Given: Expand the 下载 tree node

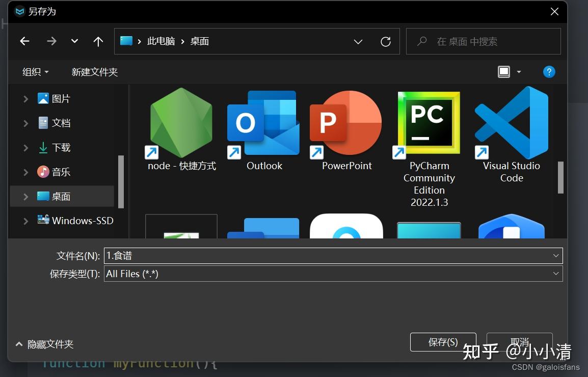Looking at the screenshot, I should (25, 148).
